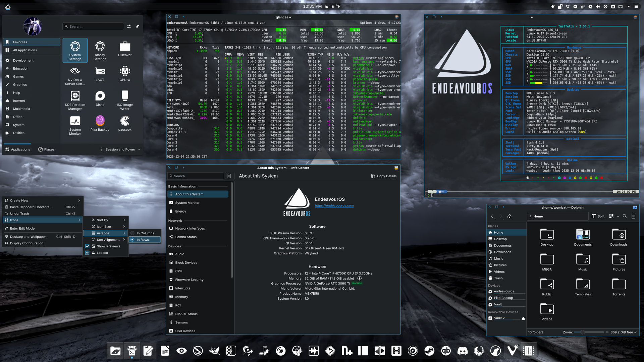Screen dimensions: 644x362
Task: Pin the application launcher open
Action: 137,26
